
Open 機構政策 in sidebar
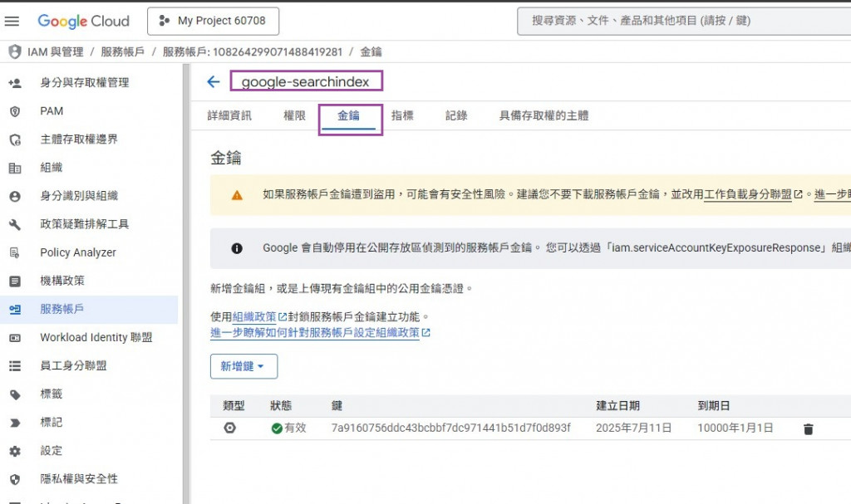[62, 281]
